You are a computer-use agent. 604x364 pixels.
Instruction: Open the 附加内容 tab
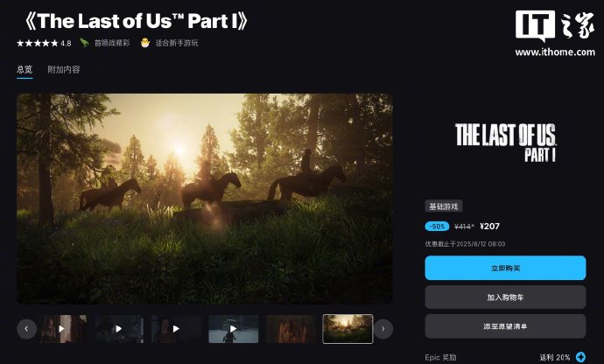click(64, 70)
